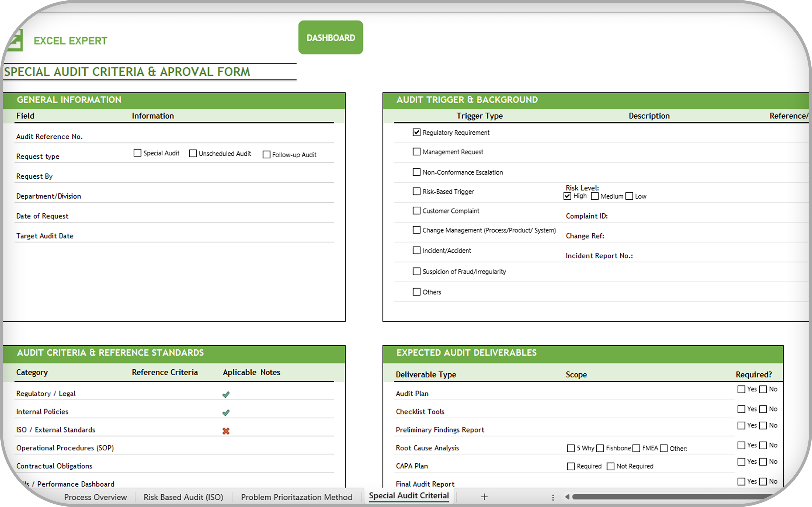Click the horizontal scroll left arrow
This screenshot has width=812, height=507.
pos(567,496)
